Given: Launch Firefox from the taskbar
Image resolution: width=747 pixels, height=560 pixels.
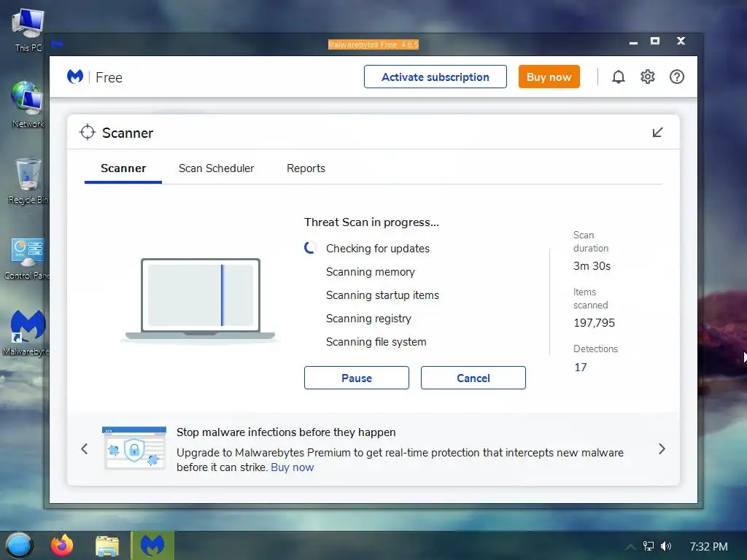Looking at the screenshot, I should [62, 545].
